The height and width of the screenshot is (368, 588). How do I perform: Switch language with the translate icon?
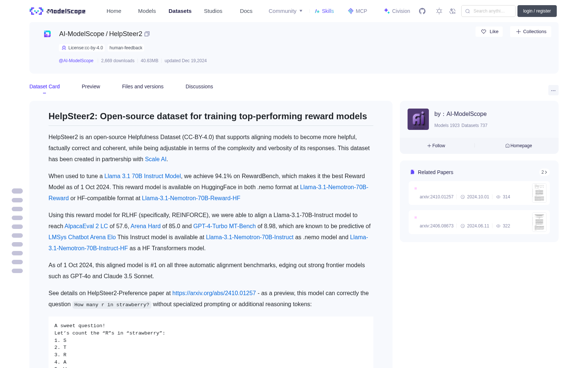pyautogui.click(x=453, y=11)
